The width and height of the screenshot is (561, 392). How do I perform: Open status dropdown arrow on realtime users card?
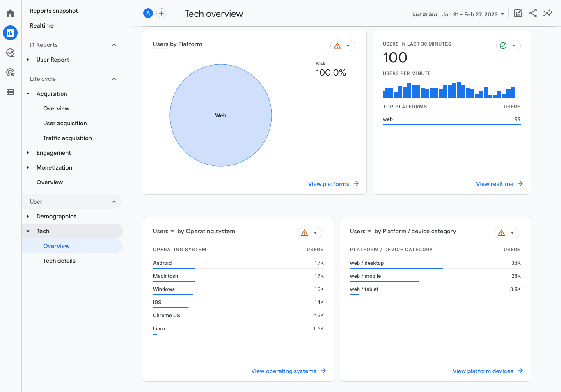[514, 46]
